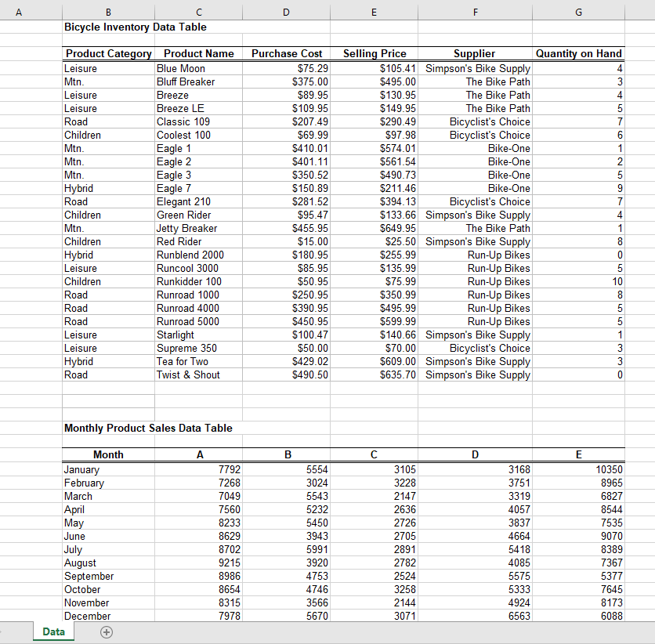This screenshot has width=655, height=644.
Task: Select the Data sheet tab
Action: 52,631
